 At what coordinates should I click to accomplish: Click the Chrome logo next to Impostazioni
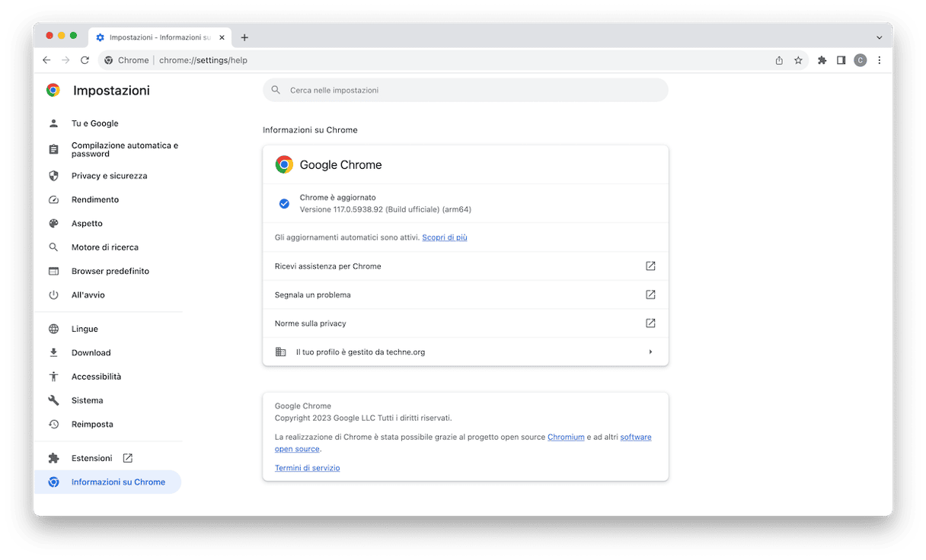pyautogui.click(x=53, y=91)
